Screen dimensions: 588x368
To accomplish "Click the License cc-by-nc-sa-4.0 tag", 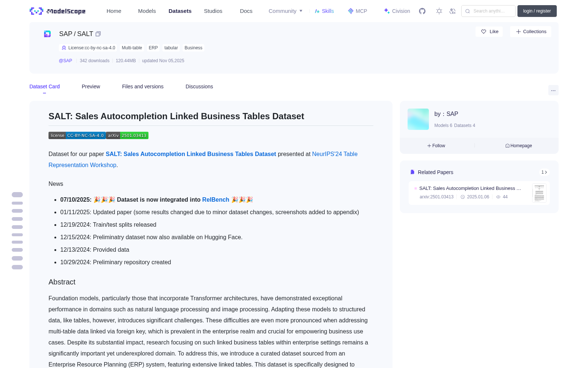I will (x=88, y=48).
